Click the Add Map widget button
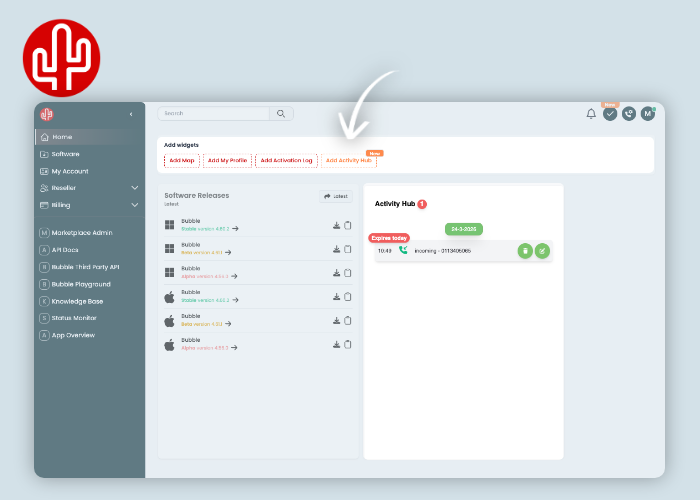 point(181,160)
